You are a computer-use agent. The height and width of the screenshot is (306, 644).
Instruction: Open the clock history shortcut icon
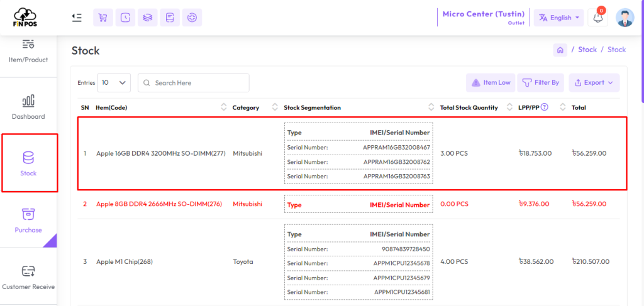click(125, 18)
